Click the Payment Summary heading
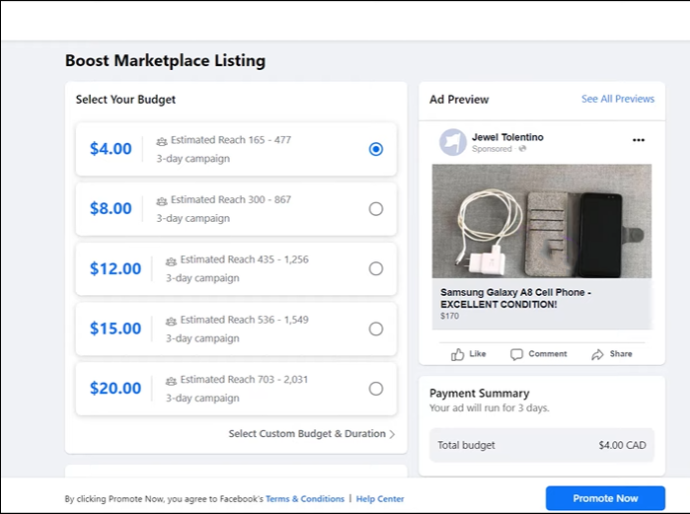This screenshot has height=514, width=690. 479,393
